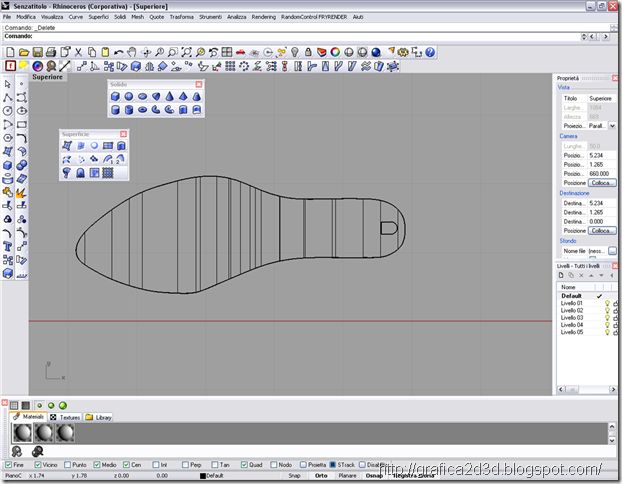Open the File menu
Image resolution: width=622 pixels, height=484 pixels.
click(x=7, y=17)
